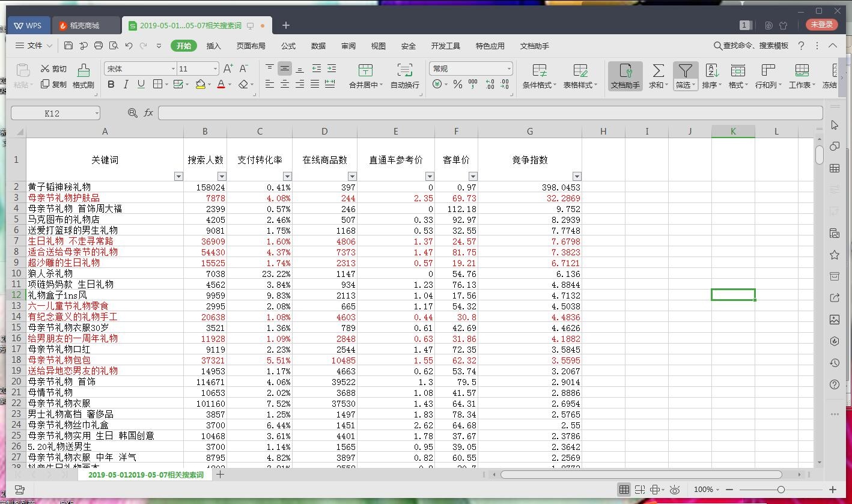The width and height of the screenshot is (852, 504).
Task: Select the Format Painter (格式刷) tool
Action: click(x=84, y=76)
